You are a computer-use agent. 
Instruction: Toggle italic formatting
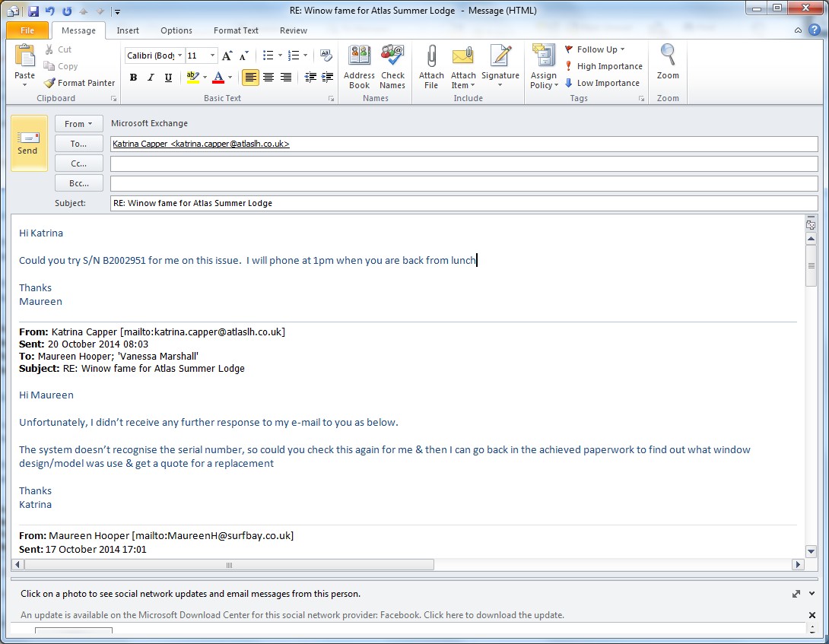151,78
